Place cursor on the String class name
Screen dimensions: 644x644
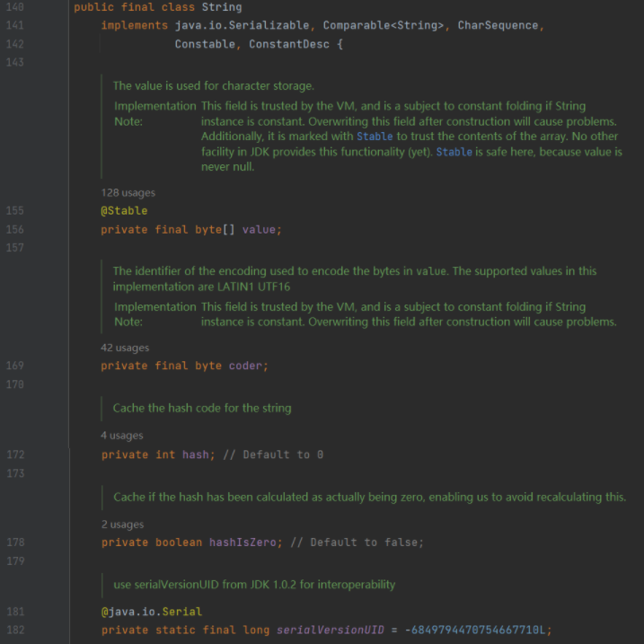coord(222,7)
